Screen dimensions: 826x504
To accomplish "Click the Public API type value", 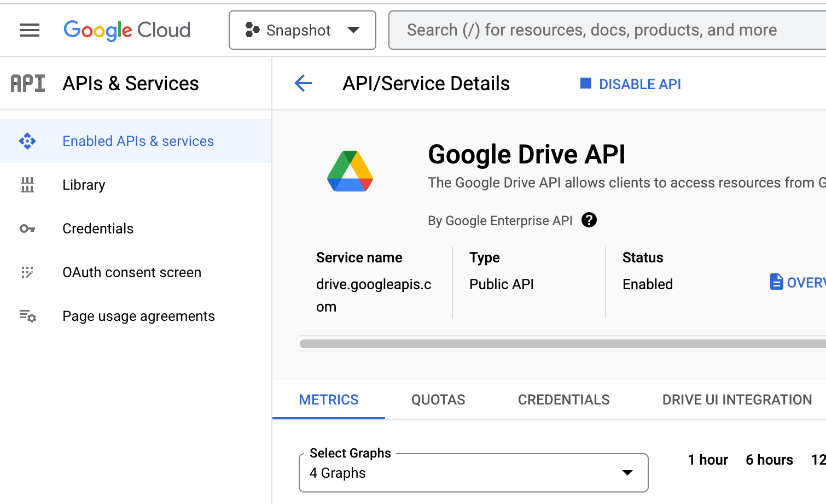I will click(x=502, y=284).
